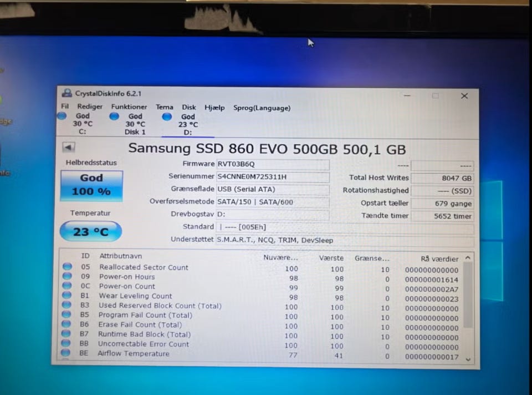Viewport: 532px width, 395px height.
Task: Click the Overførselsmetode field SATA/150 | SATA/600
Action: pos(273,202)
